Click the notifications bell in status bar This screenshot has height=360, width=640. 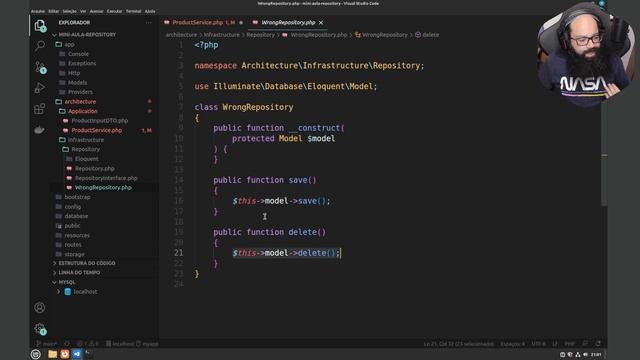click(598, 344)
